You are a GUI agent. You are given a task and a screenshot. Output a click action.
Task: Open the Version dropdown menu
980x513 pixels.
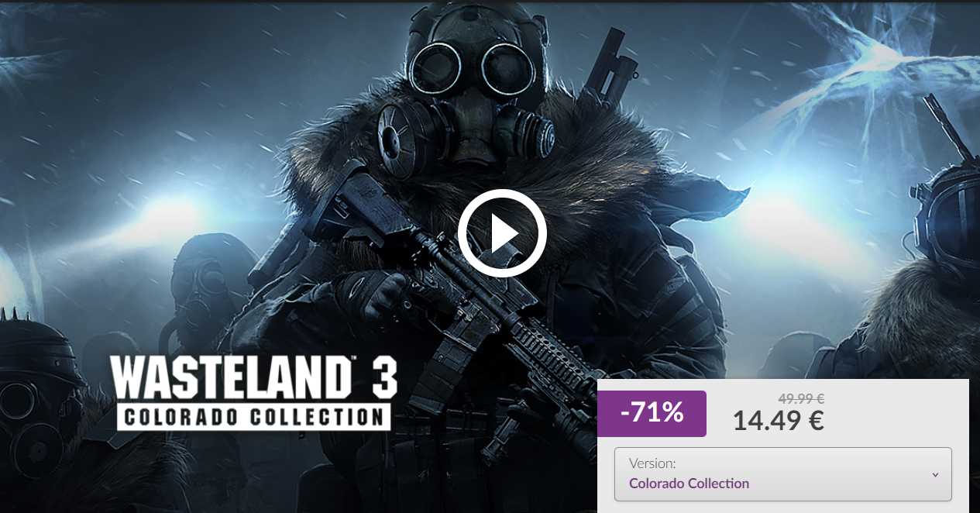782,473
